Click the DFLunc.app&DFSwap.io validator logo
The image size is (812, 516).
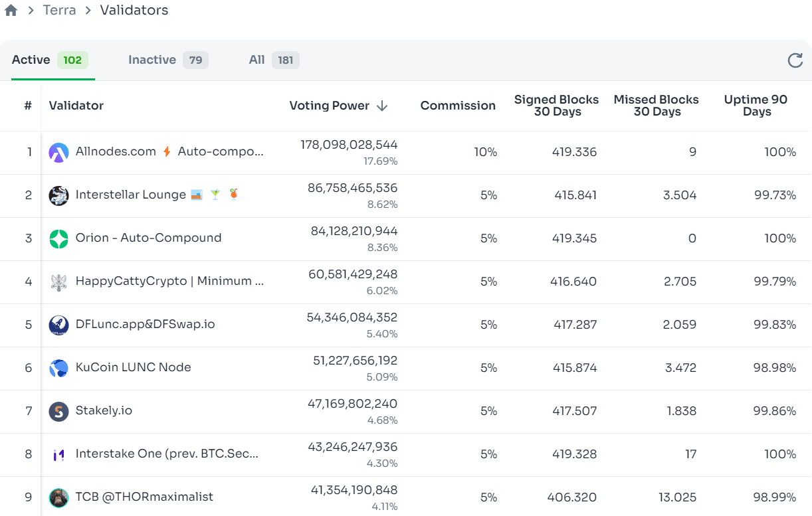point(58,325)
